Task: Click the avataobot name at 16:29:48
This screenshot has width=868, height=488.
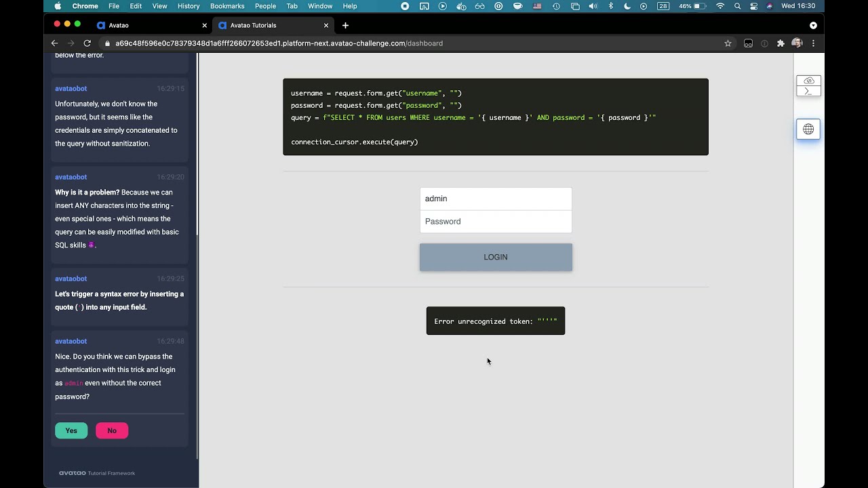Action: pyautogui.click(x=71, y=341)
